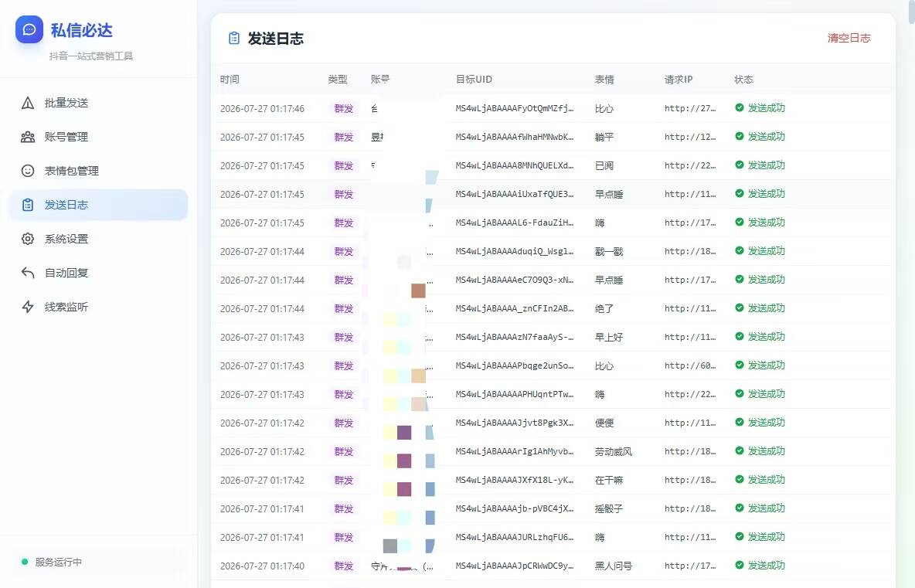915x588 pixels.
Task: Click success check icon in 摇骰子 row
Action: click(x=740, y=508)
